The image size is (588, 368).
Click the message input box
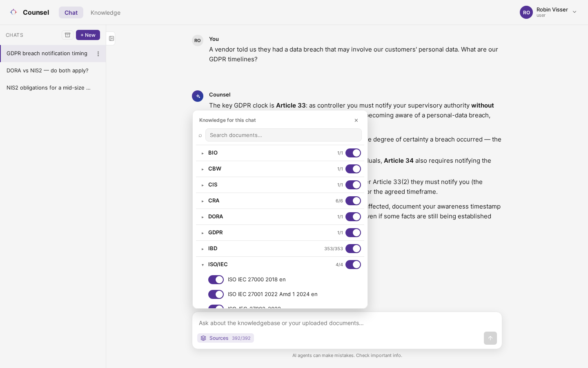[347, 323]
